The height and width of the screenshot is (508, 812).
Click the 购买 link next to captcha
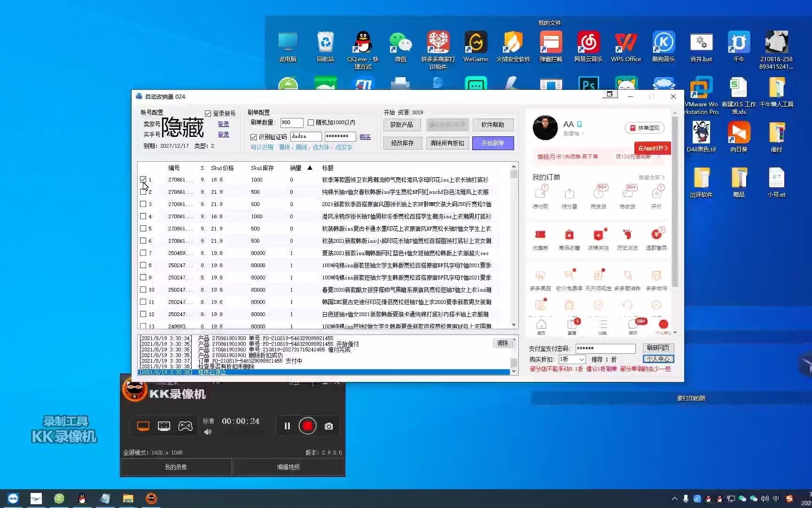tap(365, 137)
